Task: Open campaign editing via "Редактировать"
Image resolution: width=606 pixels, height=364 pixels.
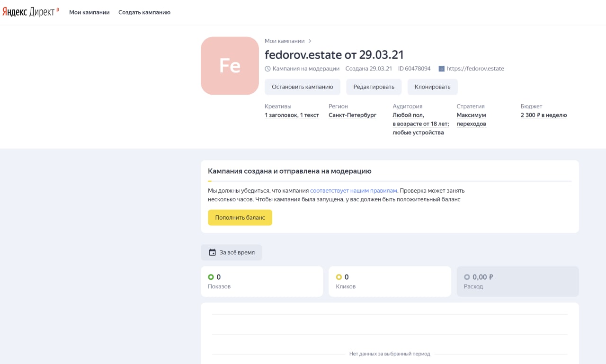Action: point(374,87)
